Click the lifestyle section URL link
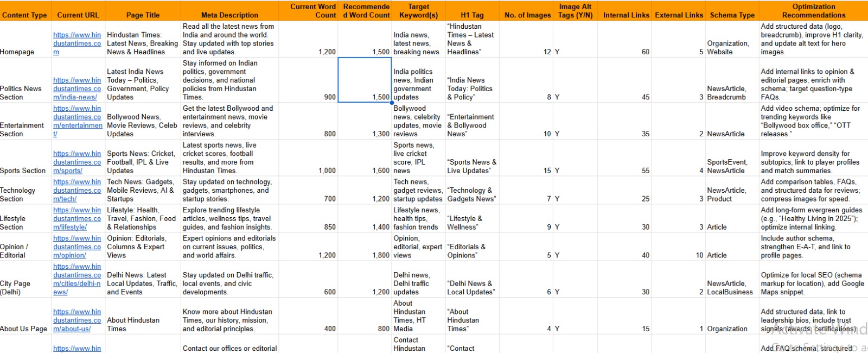Image resolution: width=868 pixels, height=353 pixels. point(76,219)
